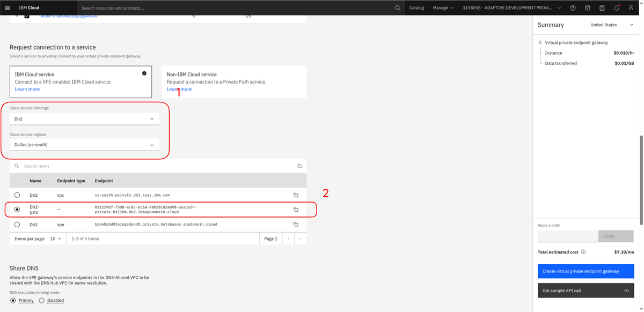Select the Db2 vpe endpoint radio button
This screenshot has height=312, width=644.
click(x=17, y=224)
